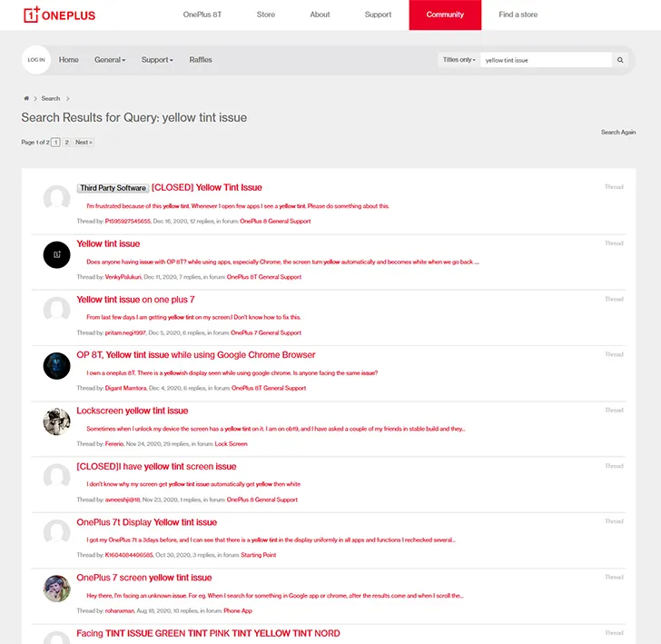Click Search Again link
Viewport: 661px width, 644px height.
click(x=618, y=132)
